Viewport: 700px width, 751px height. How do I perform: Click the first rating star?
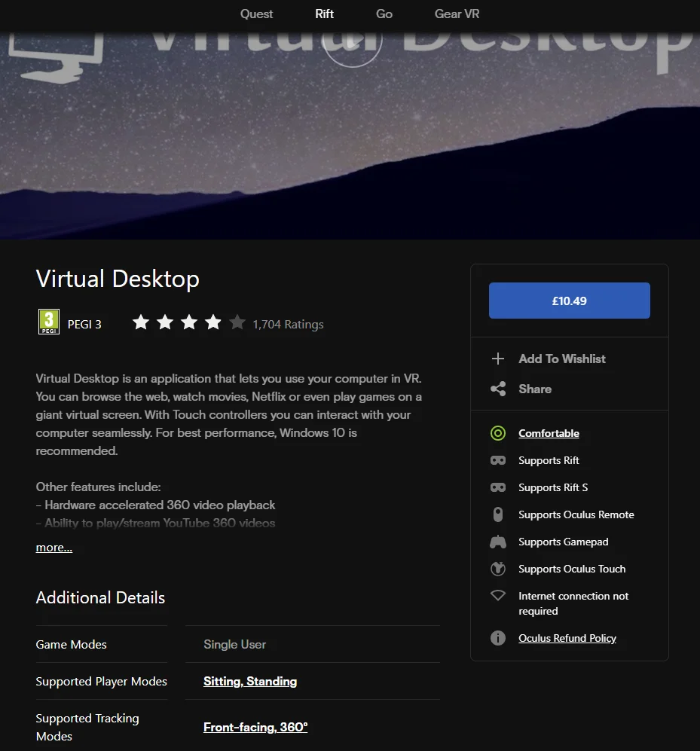[141, 322]
